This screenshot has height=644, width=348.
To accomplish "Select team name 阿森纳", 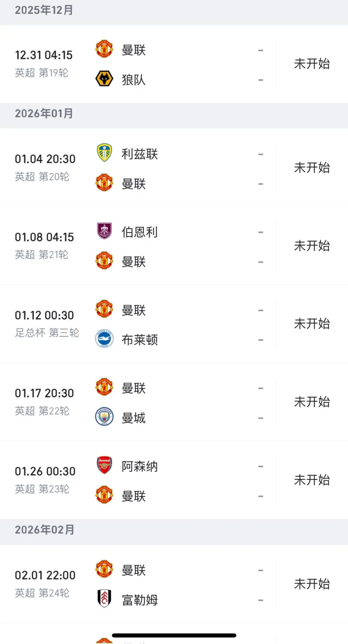I will pyautogui.click(x=140, y=466).
